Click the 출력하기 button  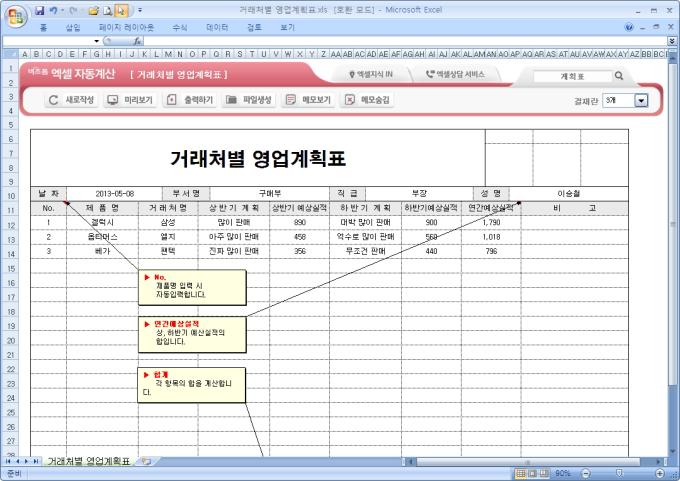coord(190,100)
